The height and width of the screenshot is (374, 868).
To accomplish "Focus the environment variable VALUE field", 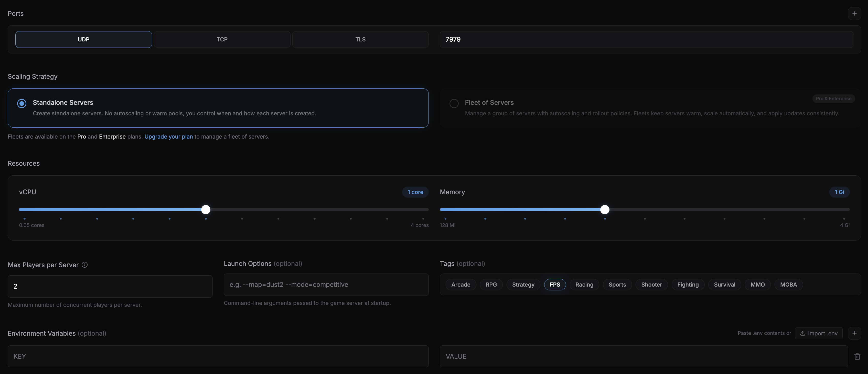I will pos(644,356).
